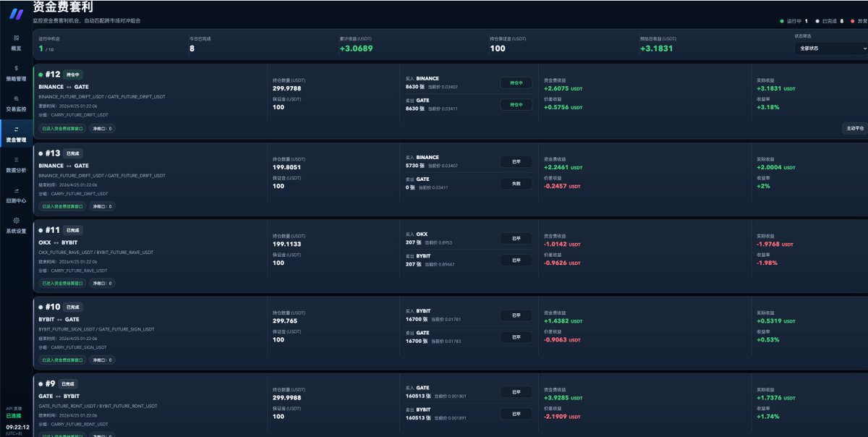Click 已平 button beside 买入 BYBIT on #10
This screenshot has width=868, height=437.
(x=516, y=315)
